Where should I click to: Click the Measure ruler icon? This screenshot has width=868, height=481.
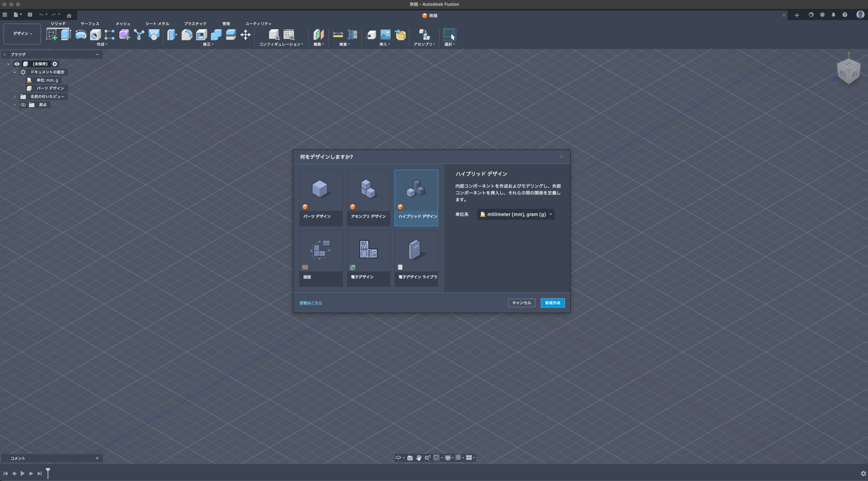(338, 35)
